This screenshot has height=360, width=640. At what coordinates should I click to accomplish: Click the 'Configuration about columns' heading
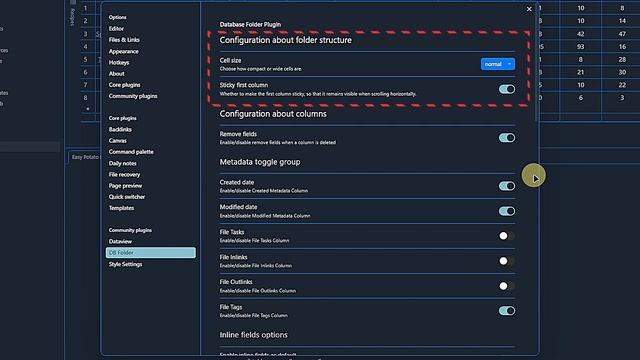273,114
